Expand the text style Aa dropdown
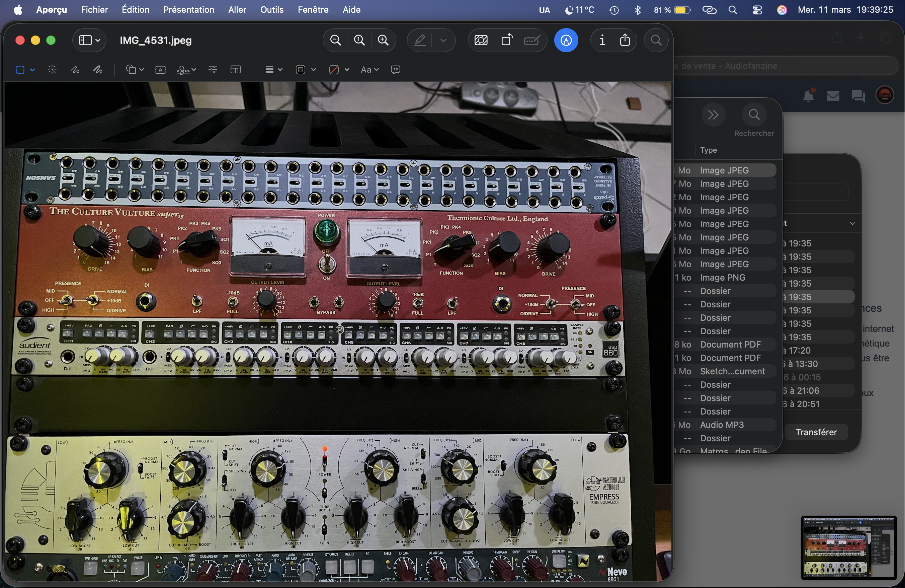This screenshot has width=905, height=588. [x=369, y=70]
